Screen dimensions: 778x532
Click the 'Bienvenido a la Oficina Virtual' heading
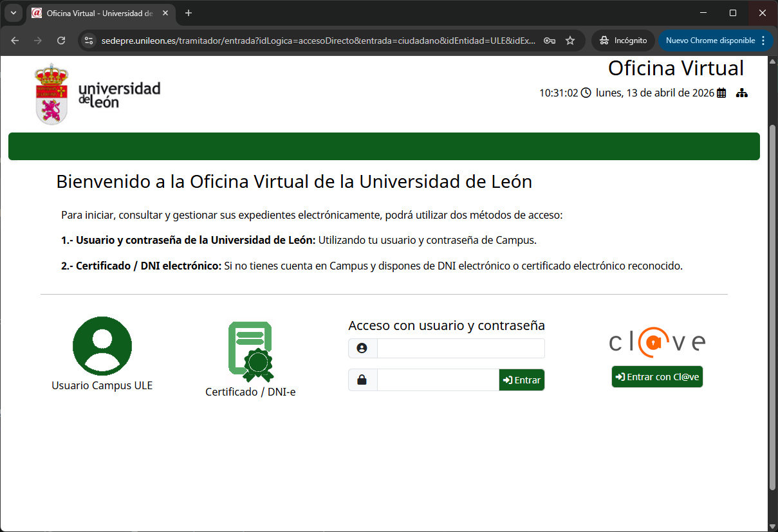pos(294,182)
